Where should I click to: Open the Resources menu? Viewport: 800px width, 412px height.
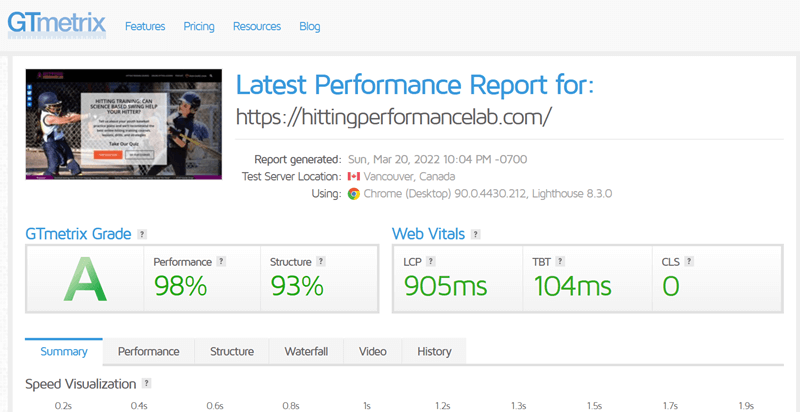[x=257, y=27]
